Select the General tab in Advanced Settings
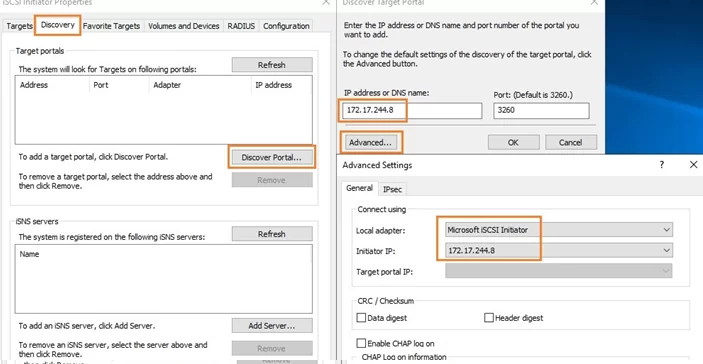This screenshot has height=364, width=703. tap(359, 188)
